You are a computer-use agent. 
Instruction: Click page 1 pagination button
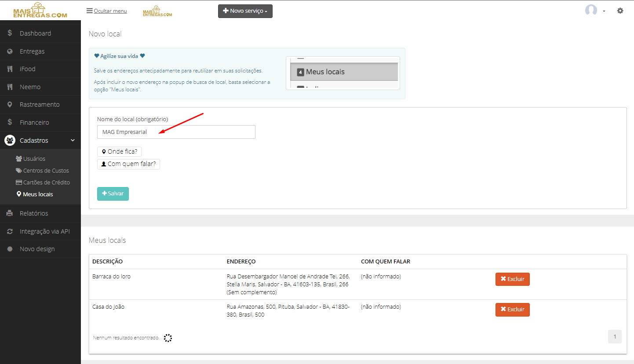[615, 337]
